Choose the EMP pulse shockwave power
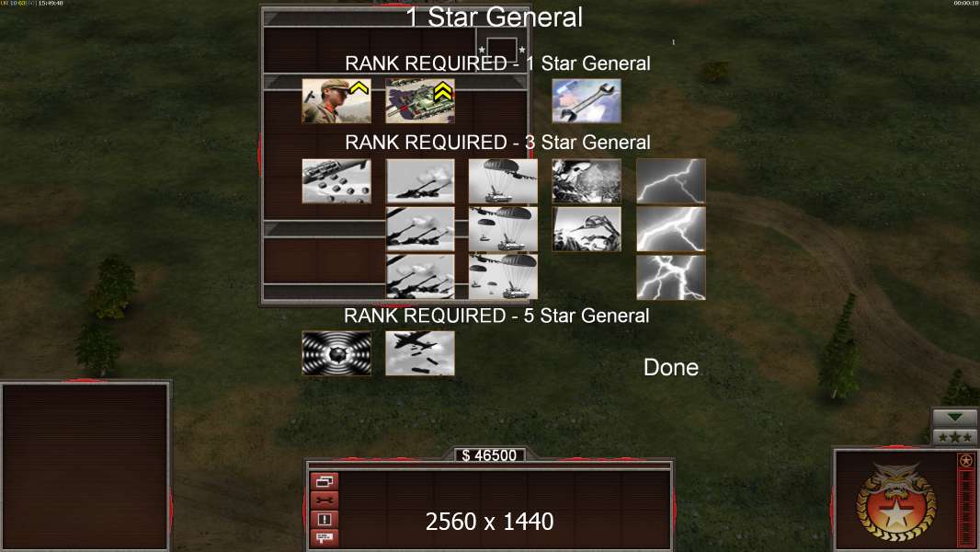The height and width of the screenshot is (552, 980). tap(336, 354)
